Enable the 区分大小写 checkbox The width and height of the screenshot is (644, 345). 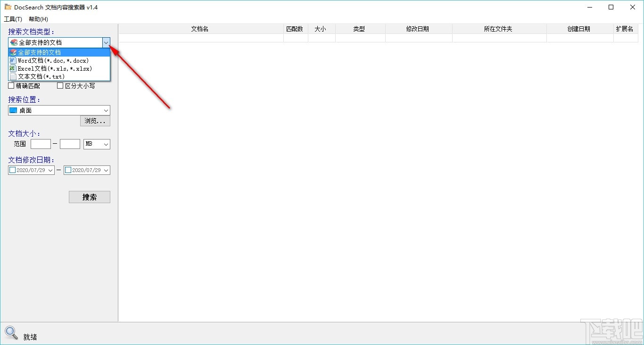(x=60, y=85)
